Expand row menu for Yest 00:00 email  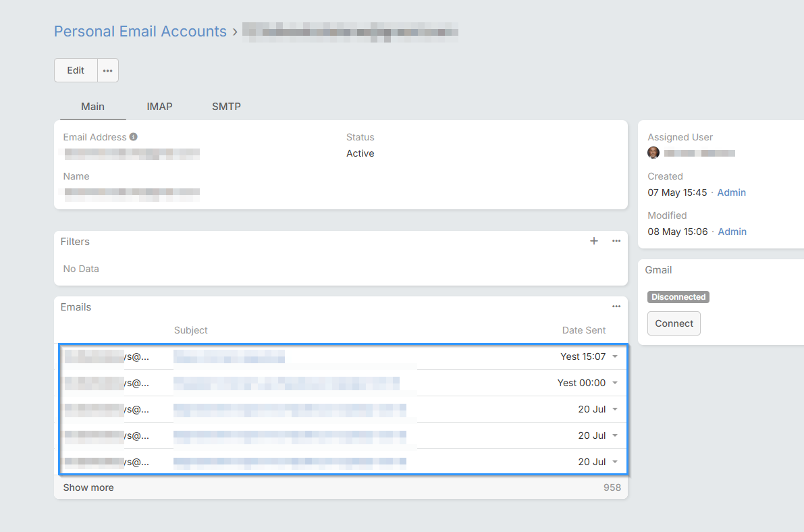(615, 383)
